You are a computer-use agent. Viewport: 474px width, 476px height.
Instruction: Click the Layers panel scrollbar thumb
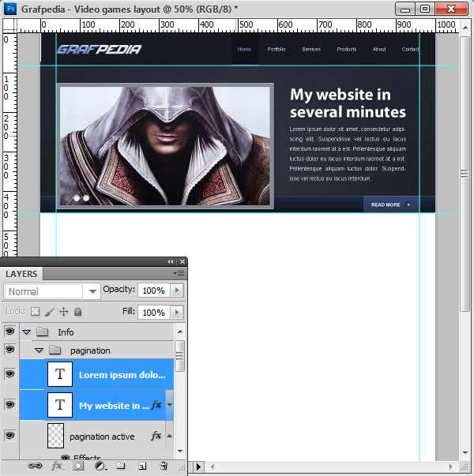[180, 356]
